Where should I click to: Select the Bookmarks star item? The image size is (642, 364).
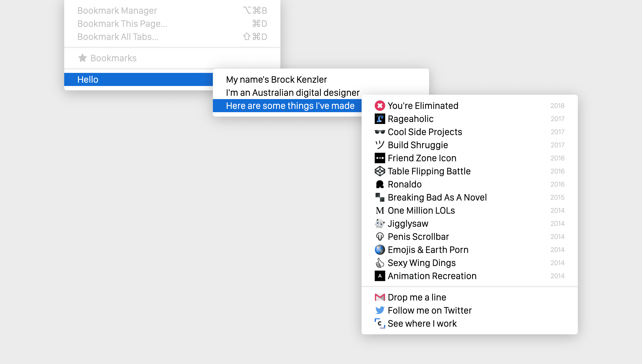pos(113,58)
